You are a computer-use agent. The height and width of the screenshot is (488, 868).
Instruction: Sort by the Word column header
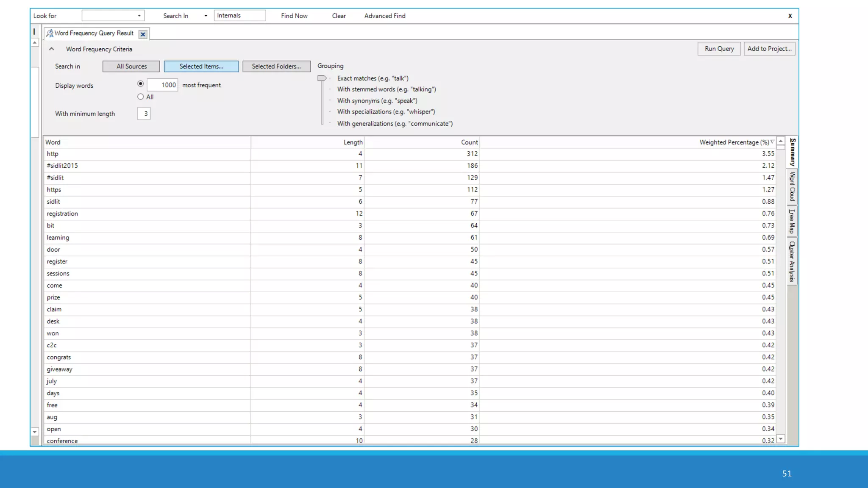(x=147, y=142)
